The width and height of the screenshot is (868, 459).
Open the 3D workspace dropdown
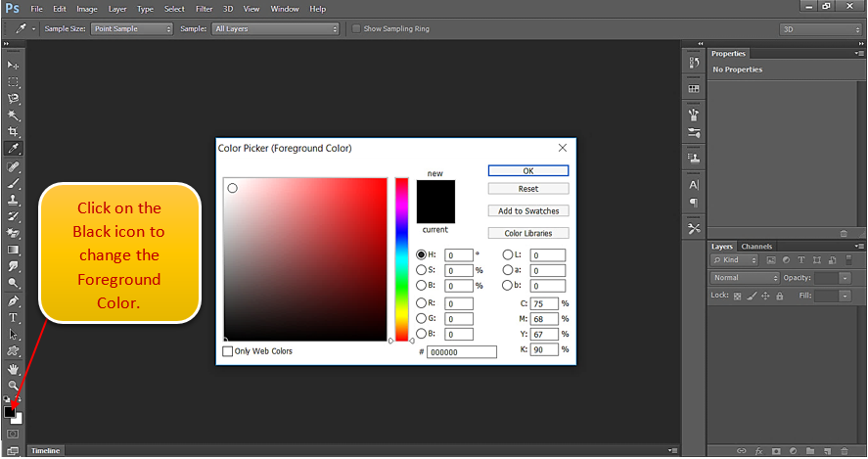pyautogui.click(x=820, y=29)
